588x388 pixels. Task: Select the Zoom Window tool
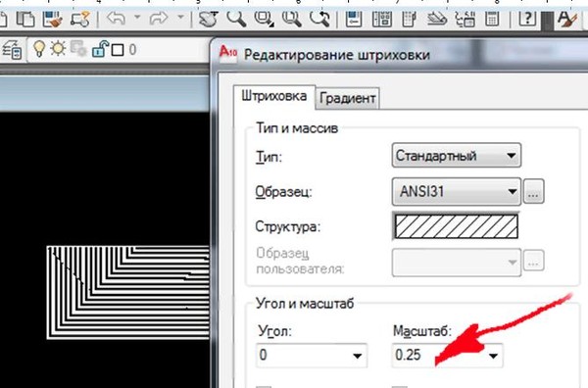point(264,18)
